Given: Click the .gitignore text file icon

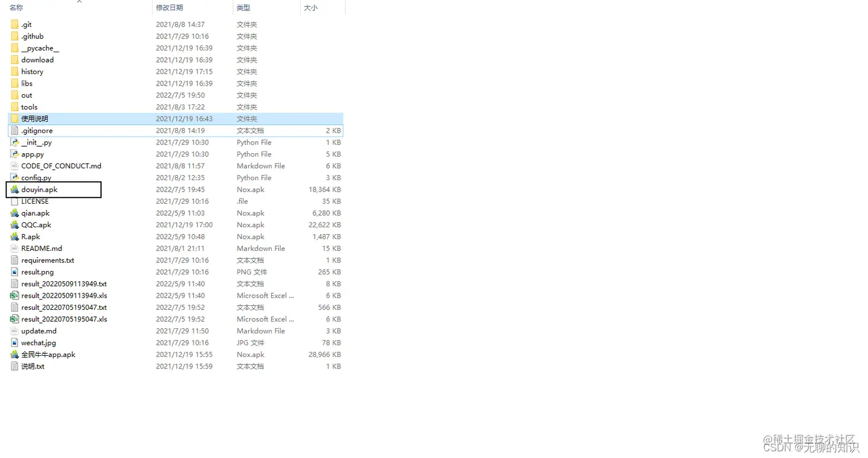Looking at the screenshot, I should pyautogui.click(x=15, y=130).
